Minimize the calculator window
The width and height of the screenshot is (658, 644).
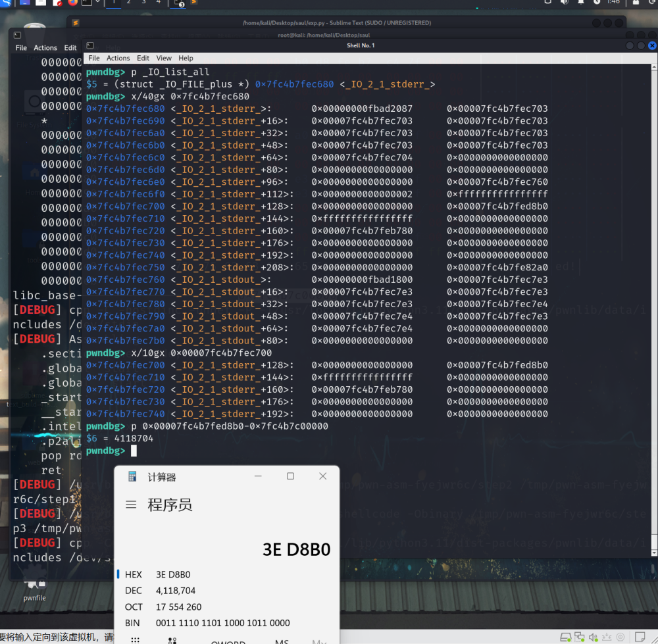coord(258,476)
